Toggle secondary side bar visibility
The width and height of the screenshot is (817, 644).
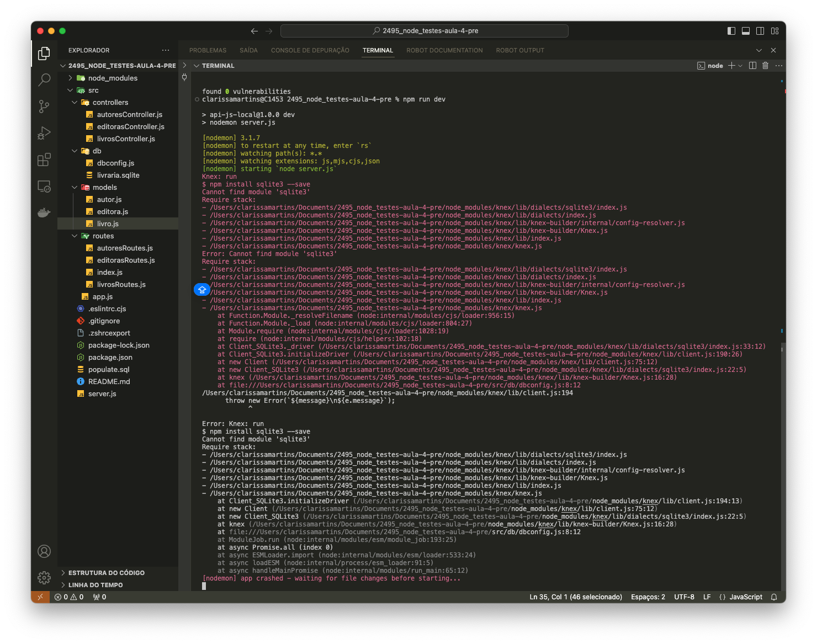pyautogui.click(x=760, y=31)
